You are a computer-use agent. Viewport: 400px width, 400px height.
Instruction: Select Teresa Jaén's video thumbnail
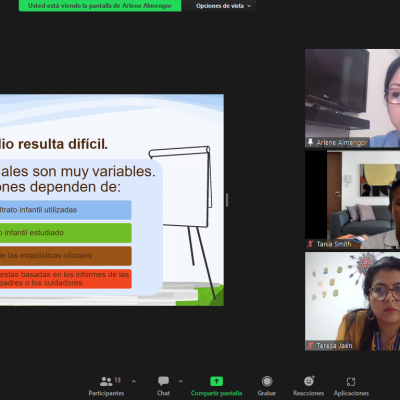[352, 301]
